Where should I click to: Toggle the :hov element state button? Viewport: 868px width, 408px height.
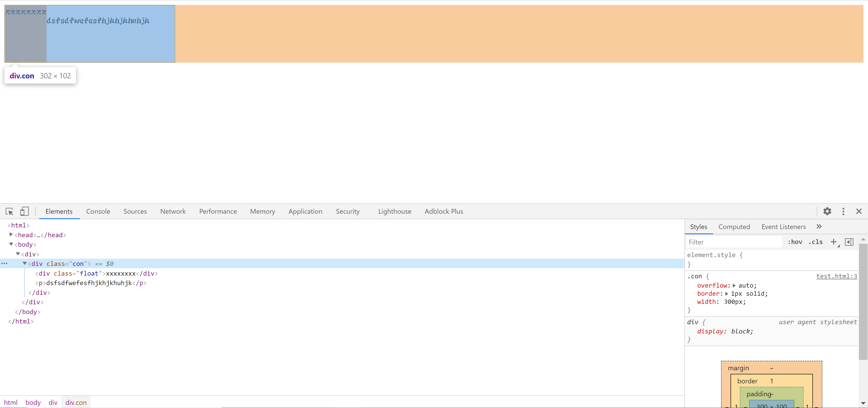(x=795, y=242)
